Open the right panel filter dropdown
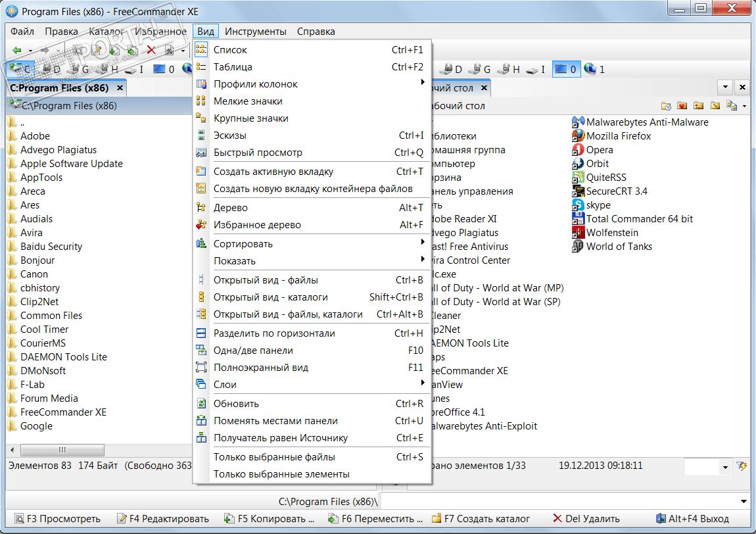Viewport: 756px width, 534px height. [725, 467]
